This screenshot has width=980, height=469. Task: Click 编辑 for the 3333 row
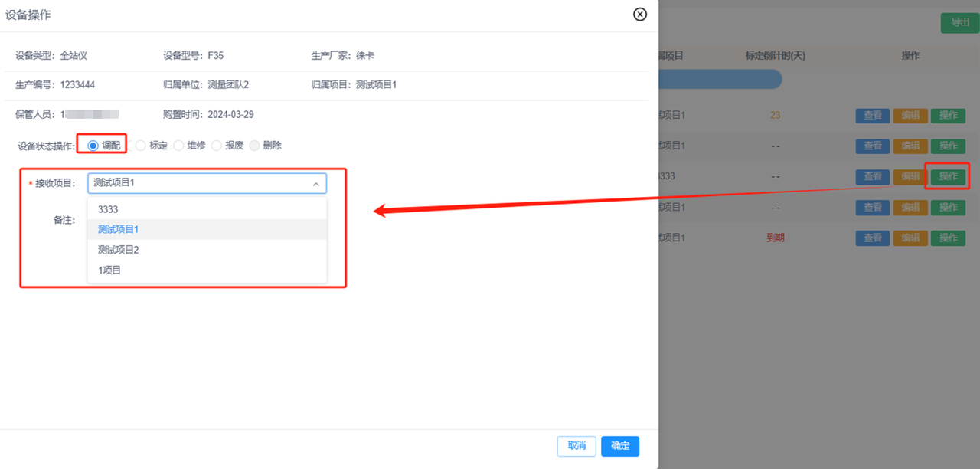pyautogui.click(x=910, y=176)
